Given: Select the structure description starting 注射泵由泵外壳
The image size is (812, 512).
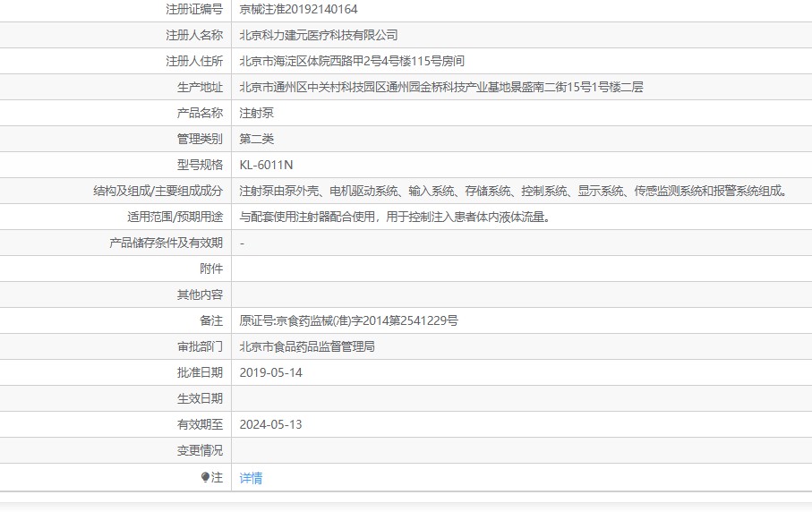Looking at the screenshot, I should (x=514, y=191).
